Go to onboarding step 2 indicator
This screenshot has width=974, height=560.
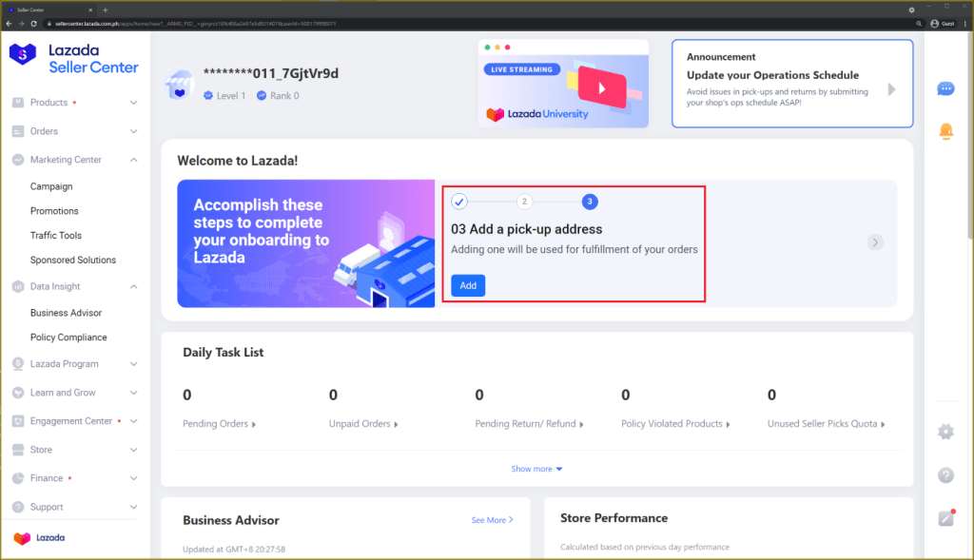[x=524, y=202]
